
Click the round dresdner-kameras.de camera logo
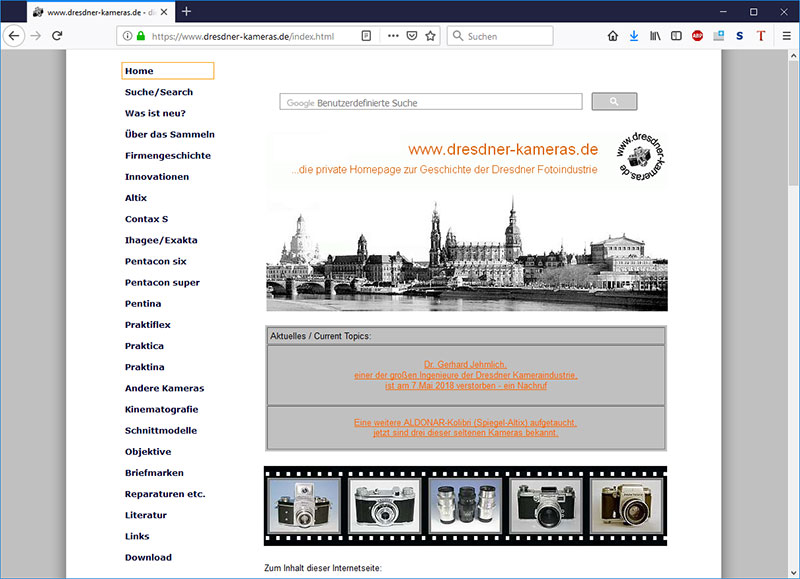[640, 156]
